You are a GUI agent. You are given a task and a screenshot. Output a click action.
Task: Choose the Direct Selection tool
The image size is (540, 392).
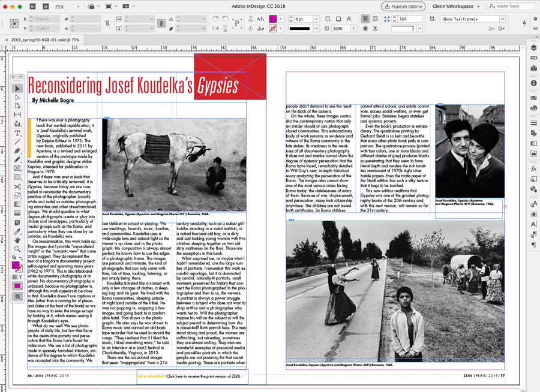click(17, 97)
